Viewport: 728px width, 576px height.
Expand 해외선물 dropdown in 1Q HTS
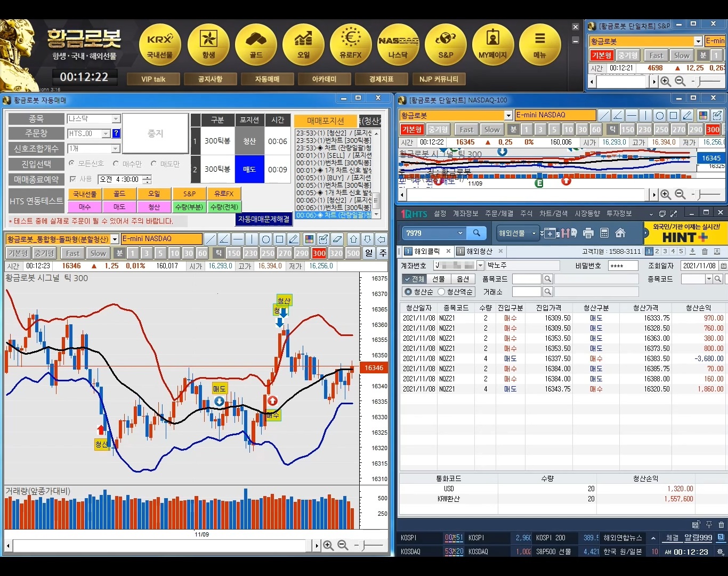coord(533,233)
